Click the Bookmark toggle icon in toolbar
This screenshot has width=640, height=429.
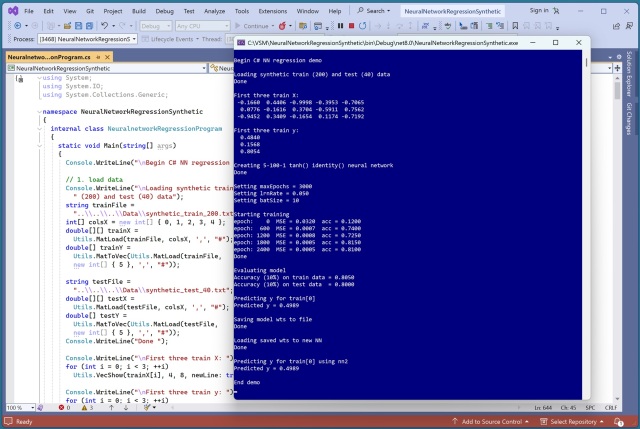click(515, 26)
